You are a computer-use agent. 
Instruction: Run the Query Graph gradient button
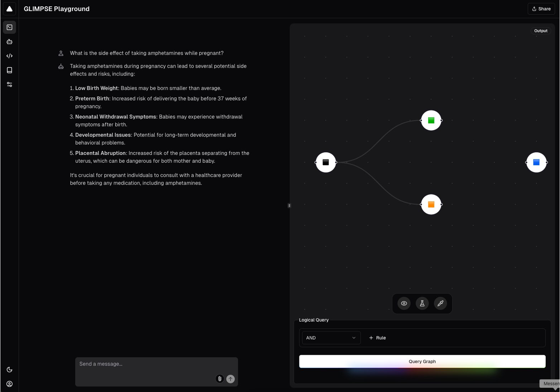tap(422, 361)
